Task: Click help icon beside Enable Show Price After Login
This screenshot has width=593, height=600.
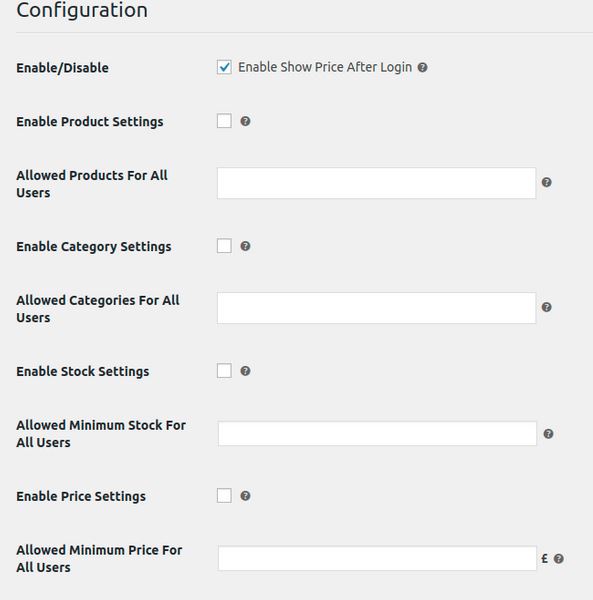Action: (x=422, y=67)
